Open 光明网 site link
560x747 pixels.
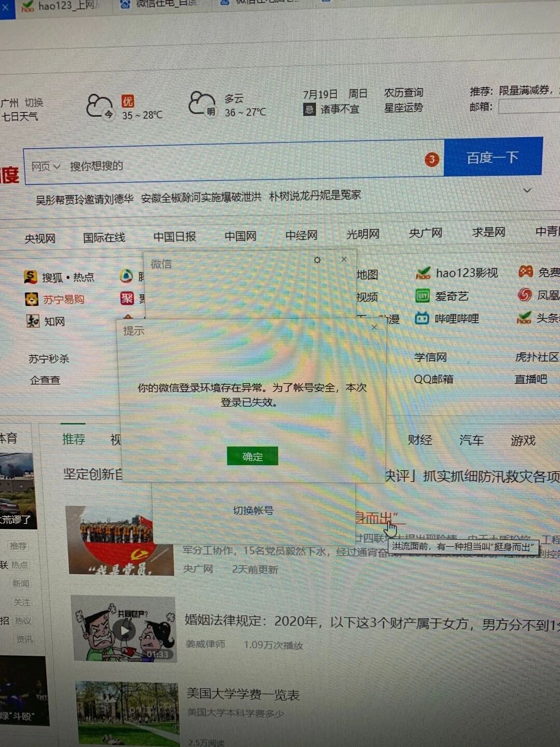(x=363, y=234)
